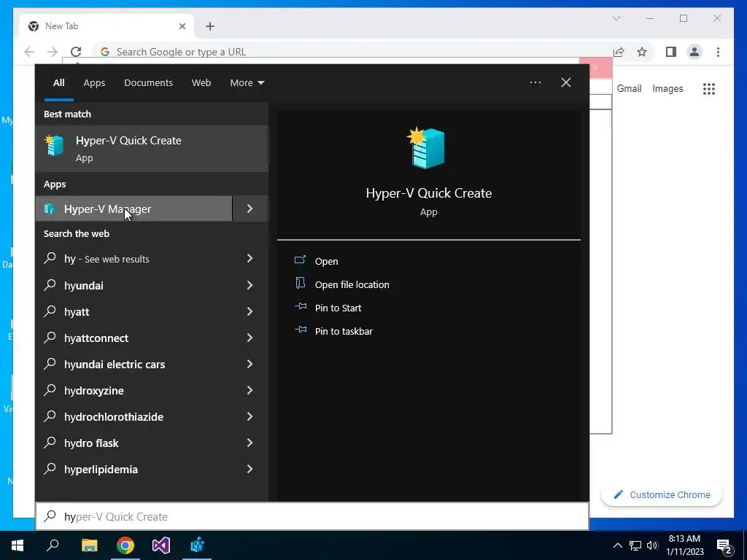Bookmark this tab with star icon
The width and height of the screenshot is (747, 560).
[642, 52]
